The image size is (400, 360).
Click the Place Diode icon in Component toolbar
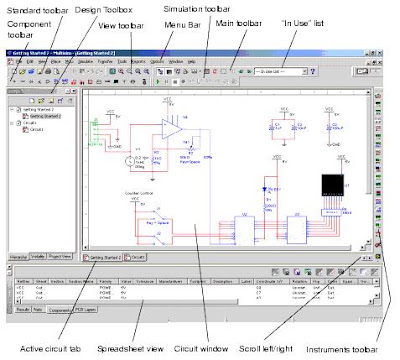tap(31, 81)
